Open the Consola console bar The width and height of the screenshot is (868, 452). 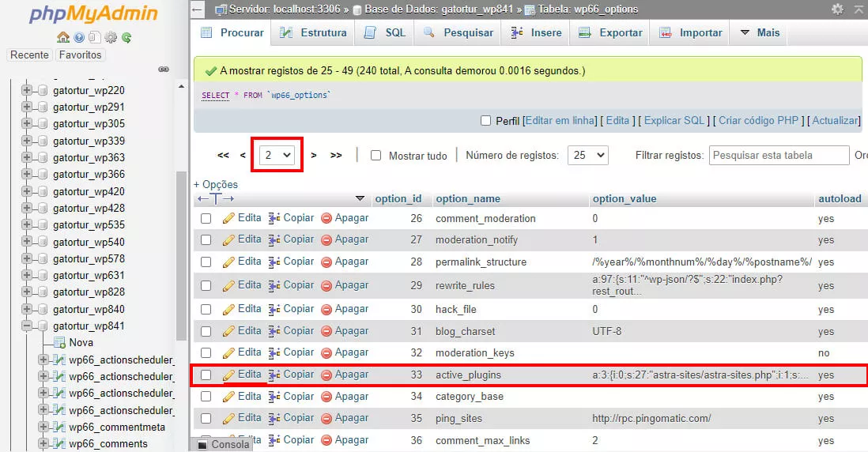224,444
